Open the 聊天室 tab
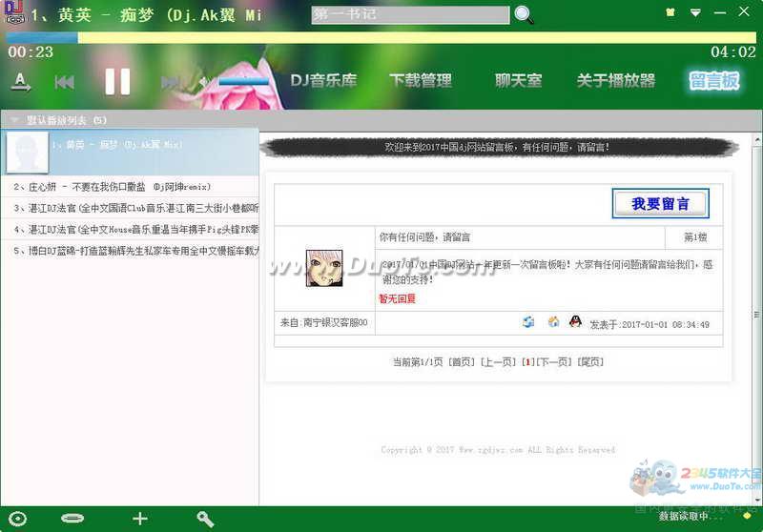Viewport: 763px width, 532px height. tap(518, 81)
